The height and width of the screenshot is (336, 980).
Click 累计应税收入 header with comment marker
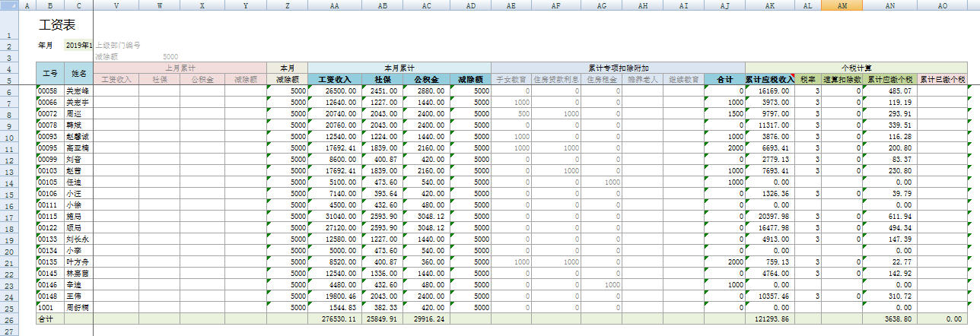770,79
